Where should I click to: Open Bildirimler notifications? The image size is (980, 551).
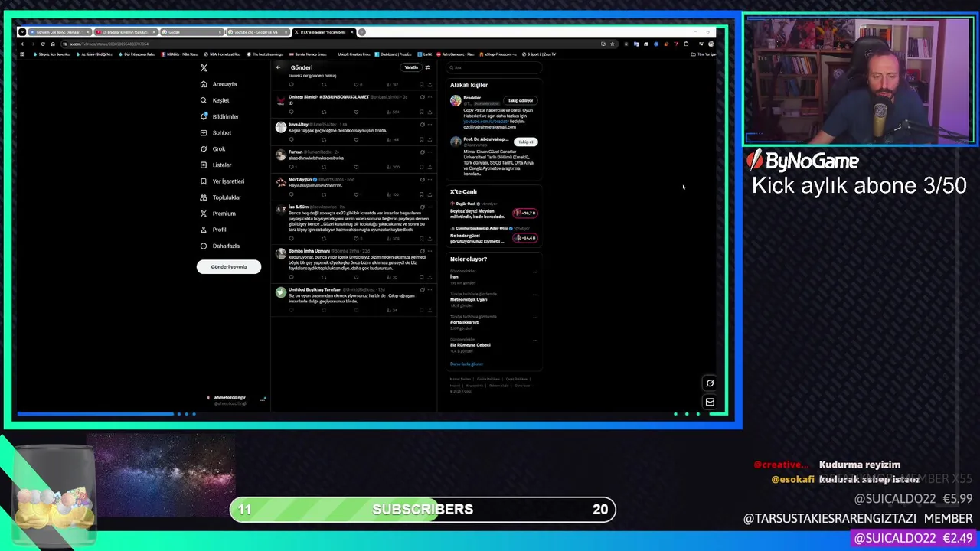(x=220, y=116)
